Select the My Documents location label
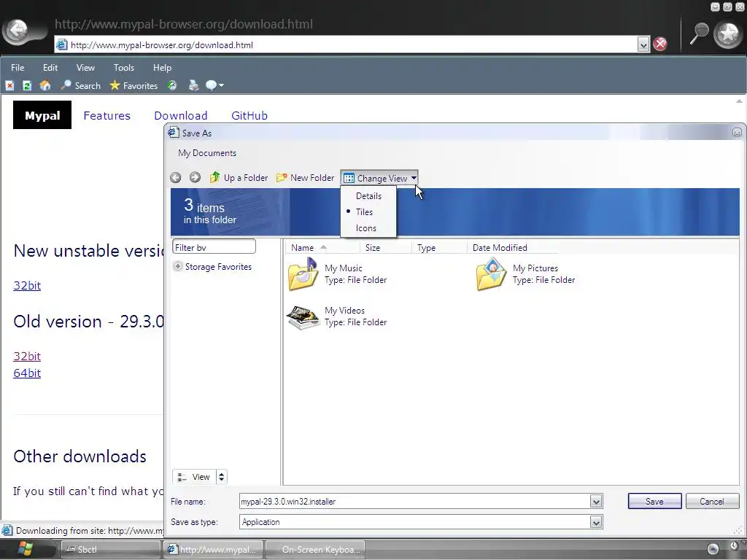Screen dimensions: 747x560 pyautogui.click(x=207, y=153)
